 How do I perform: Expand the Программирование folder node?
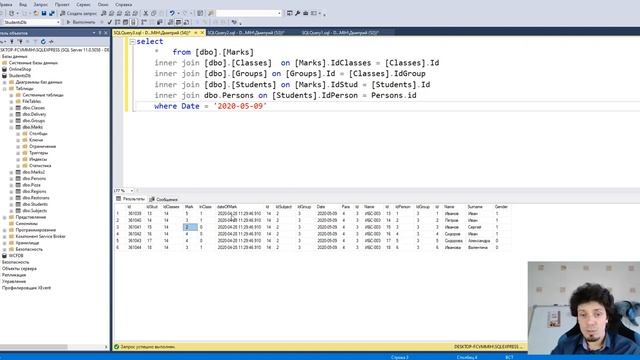4,230
